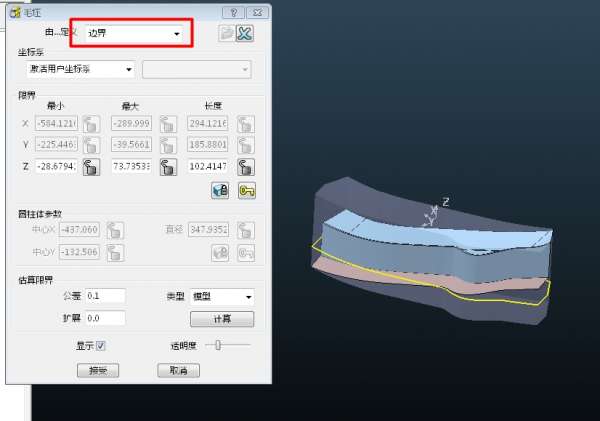This screenshot has width=600, height=421.
Task: Toggle the lock beside Z minimum value
Action: pyautogui.click(x=90, y=167)
